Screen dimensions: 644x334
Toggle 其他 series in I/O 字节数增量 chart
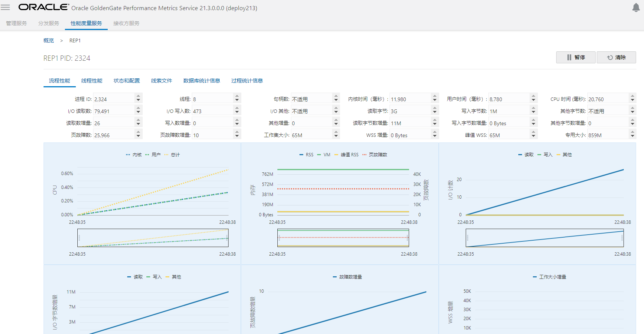tap(173, 277)
